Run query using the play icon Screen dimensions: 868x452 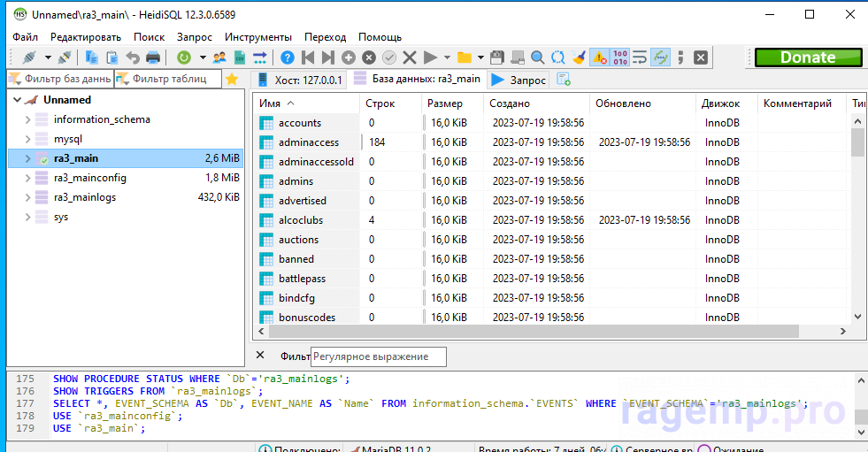click(430, 57)
